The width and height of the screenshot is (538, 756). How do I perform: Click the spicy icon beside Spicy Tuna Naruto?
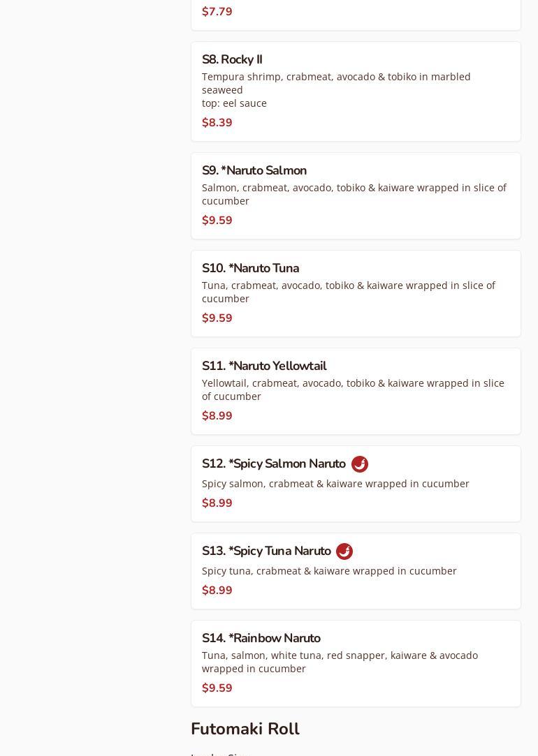coord(344,551)
